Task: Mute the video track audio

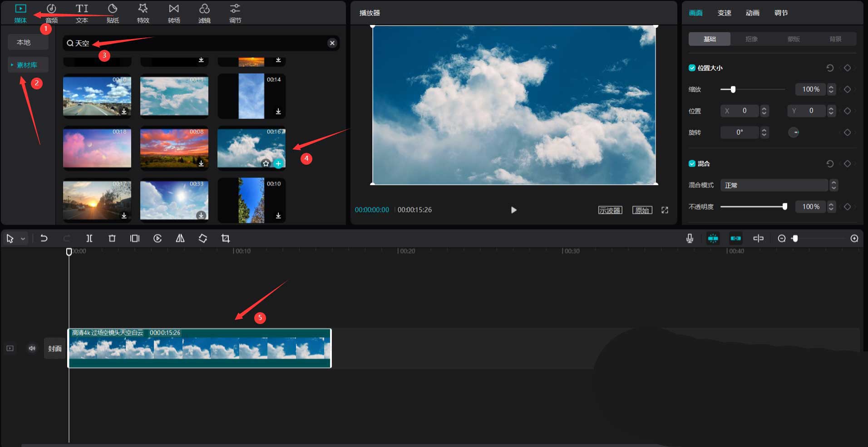Action: click(x=32, y=349)
